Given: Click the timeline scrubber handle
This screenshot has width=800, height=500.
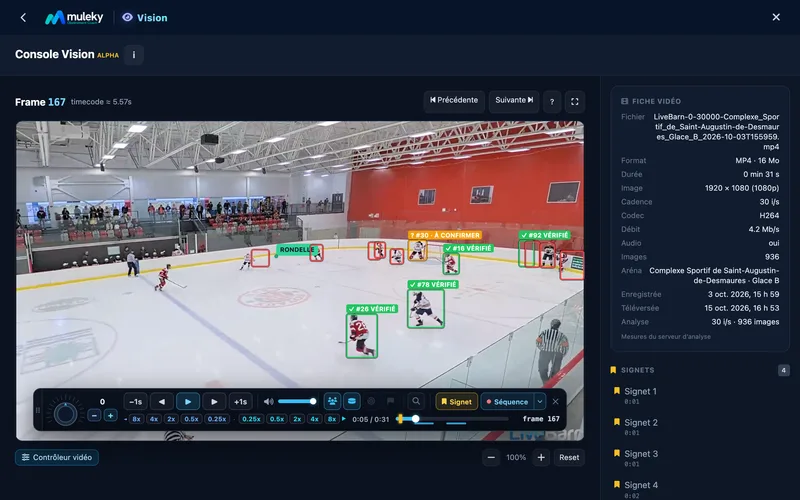Looking at the screenshot, I should (415, 419).
